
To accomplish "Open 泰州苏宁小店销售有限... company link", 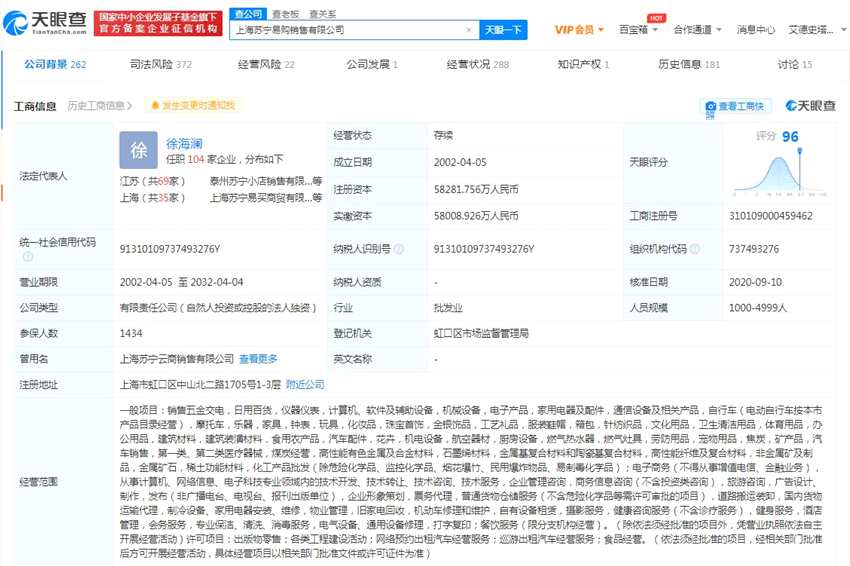I will (266, 181).
